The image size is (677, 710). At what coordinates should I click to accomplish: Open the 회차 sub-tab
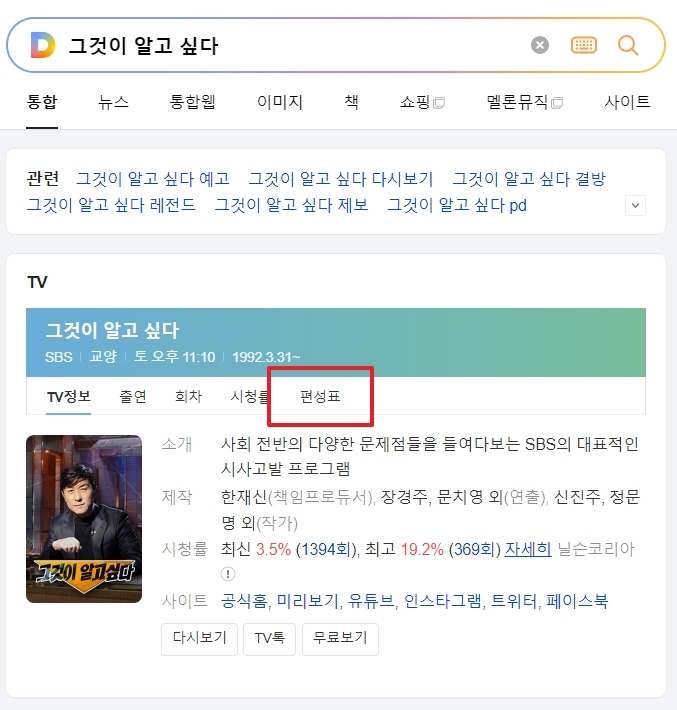(x=188, y=397)
